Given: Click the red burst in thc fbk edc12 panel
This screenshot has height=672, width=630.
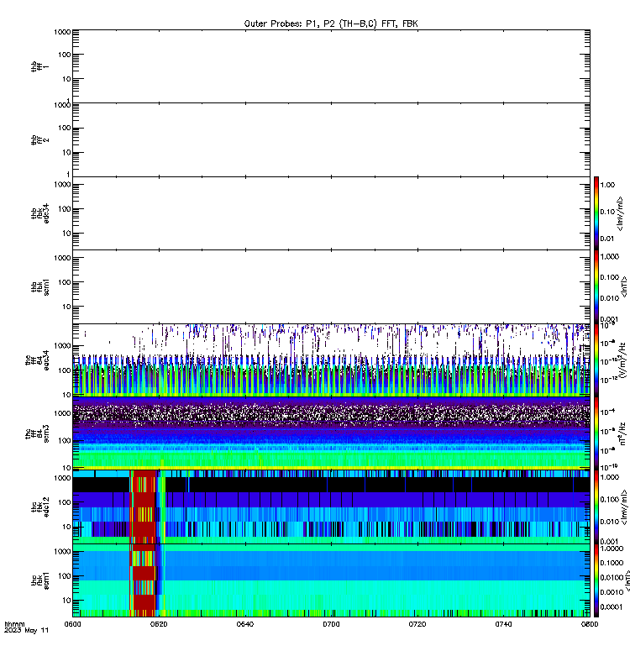Looking at the screenshot, I should click(x=143, y=507).
